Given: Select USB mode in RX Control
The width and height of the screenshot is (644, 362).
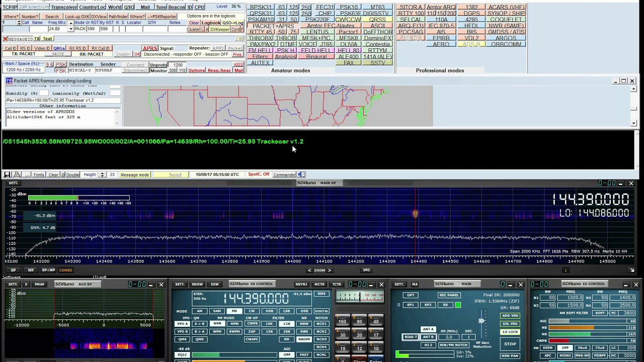Looking at the screenshot, I should 304,311.
